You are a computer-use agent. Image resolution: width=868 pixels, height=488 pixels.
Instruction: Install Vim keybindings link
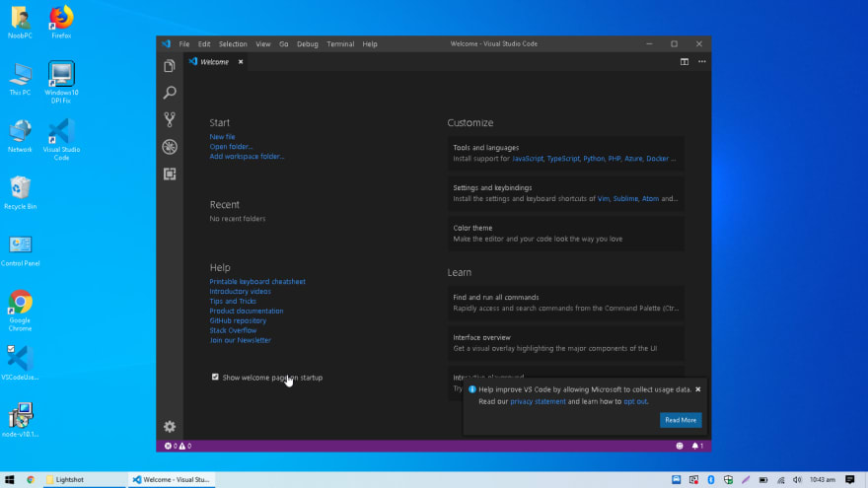click(x=603, y=198)
